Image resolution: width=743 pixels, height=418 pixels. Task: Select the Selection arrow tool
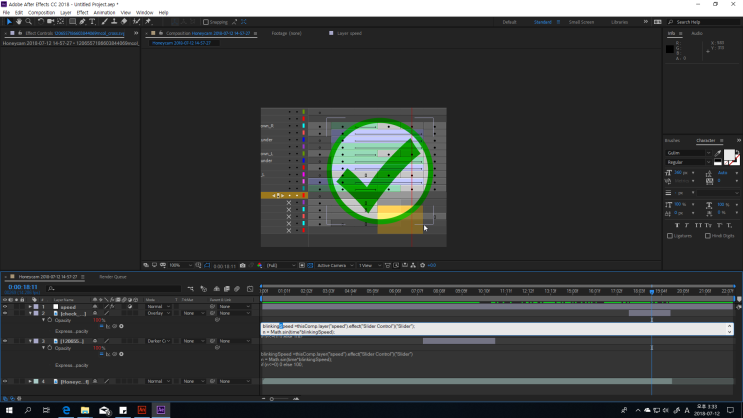tap(9, 22)
